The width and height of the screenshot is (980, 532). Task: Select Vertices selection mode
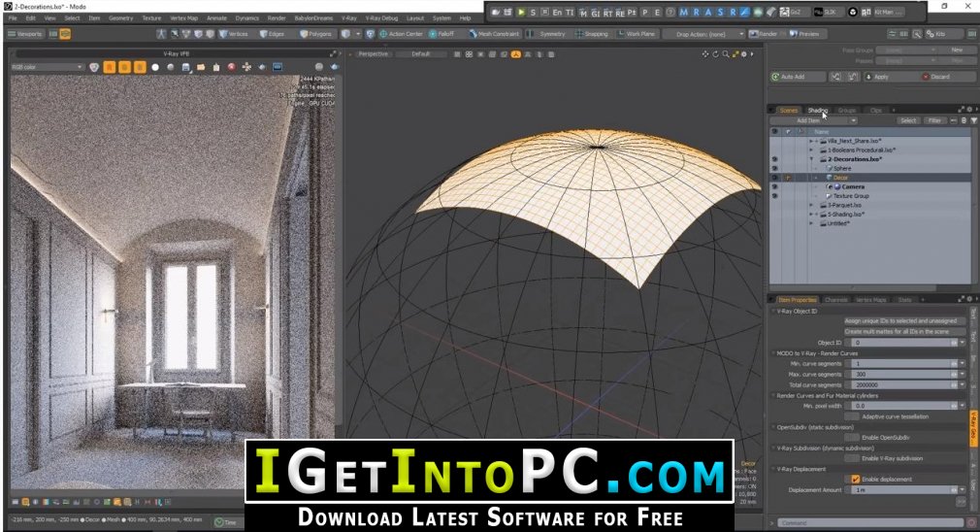[235, 34]
